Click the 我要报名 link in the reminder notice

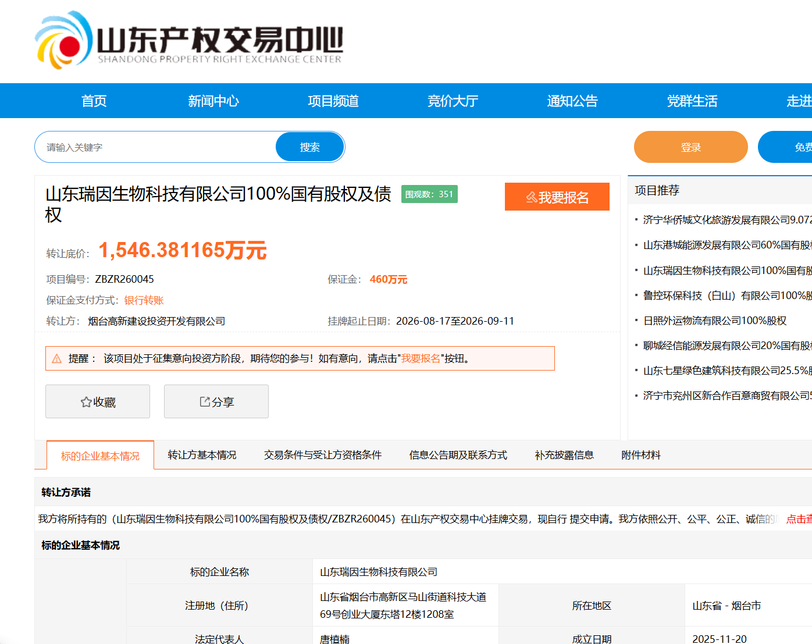(x=421, y=358)
